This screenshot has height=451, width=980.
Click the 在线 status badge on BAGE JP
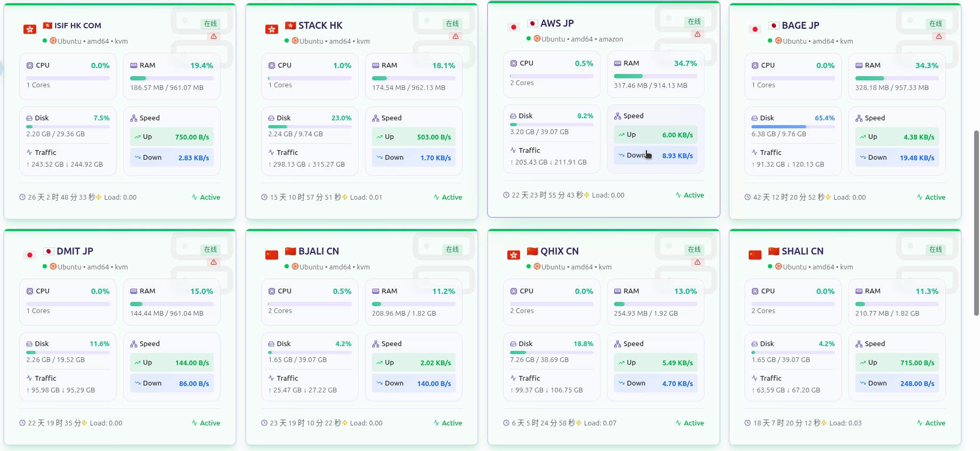click(936, 24)
